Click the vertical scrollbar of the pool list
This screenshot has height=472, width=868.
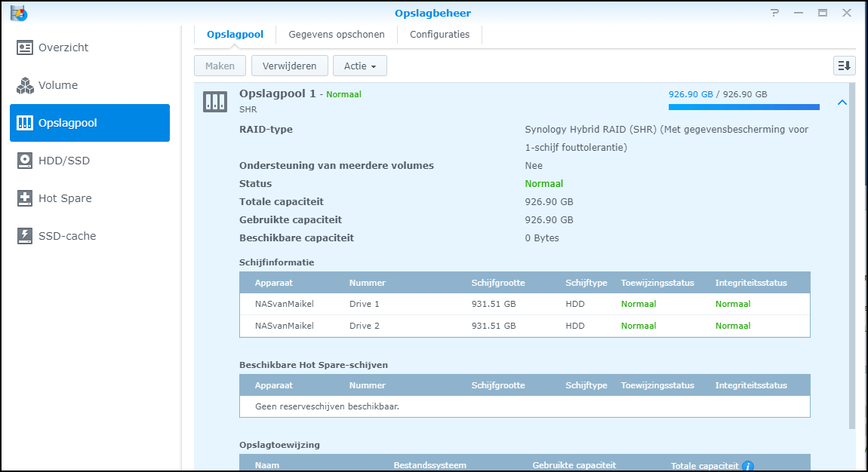point(852,256)
